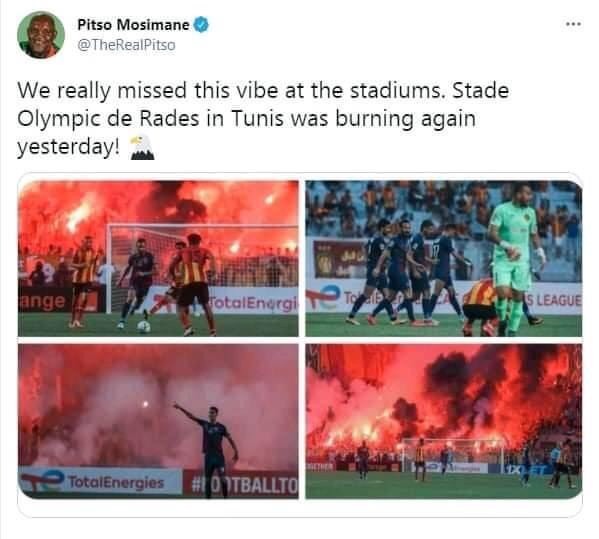Open top-right photo with green goalkeeper
The height and width of the screenshot is (539, 599).
click(444, 258)
